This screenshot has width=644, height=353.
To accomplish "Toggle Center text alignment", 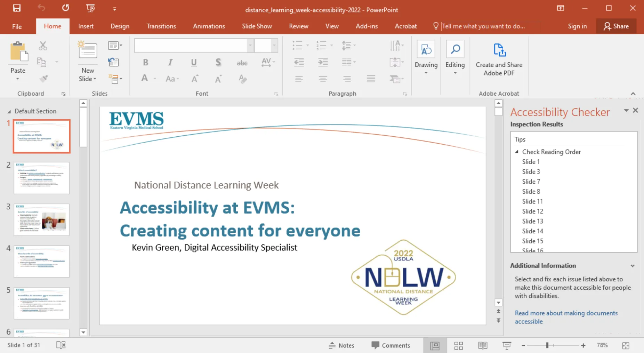I will 323,79.
